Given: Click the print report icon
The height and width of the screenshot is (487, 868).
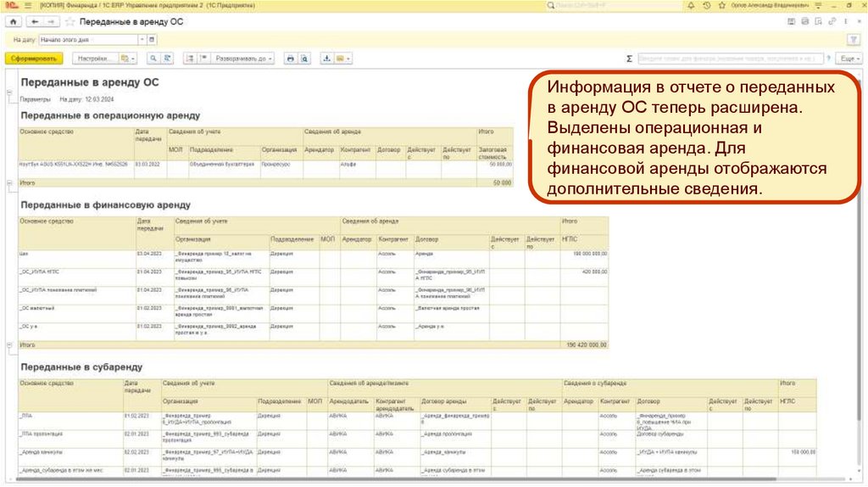Looking at the screenshot, I should coord(290,59).
